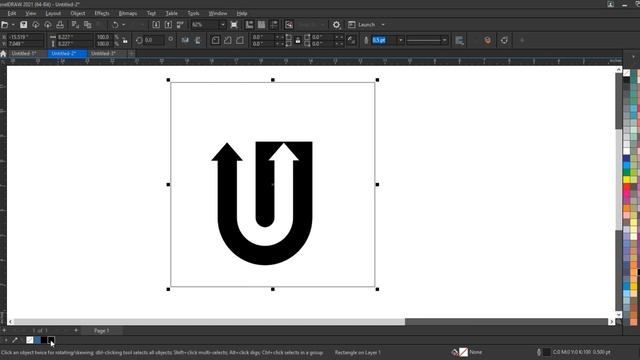
Task: Click the Export icon
Action: point(168,25)
